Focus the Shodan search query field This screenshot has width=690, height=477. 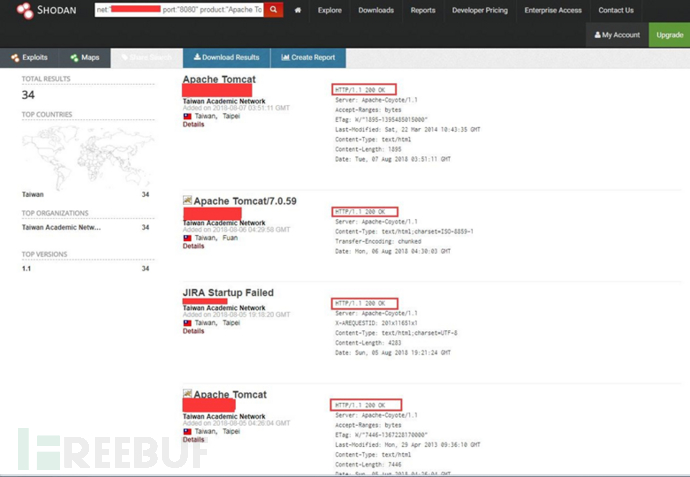pyautogui.click(x=179, y=10)
